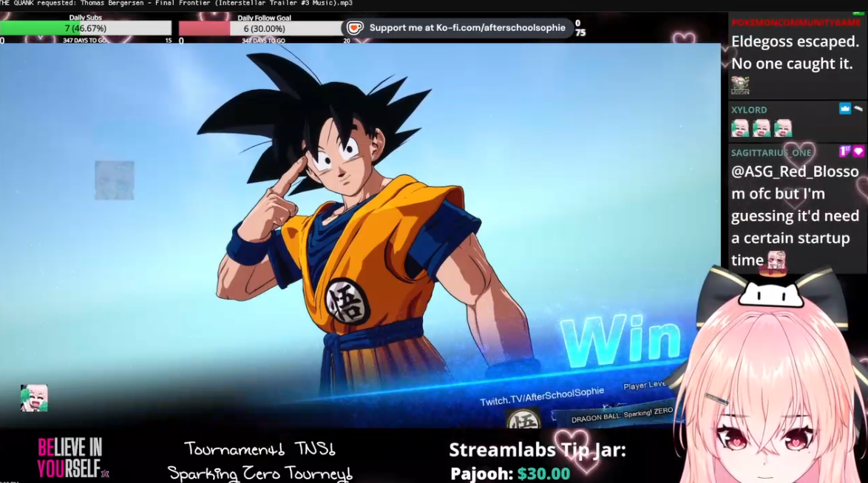Click the Thomas Bergersen song request ticker
Screen dimensions: 868x483
click(177, 3)
